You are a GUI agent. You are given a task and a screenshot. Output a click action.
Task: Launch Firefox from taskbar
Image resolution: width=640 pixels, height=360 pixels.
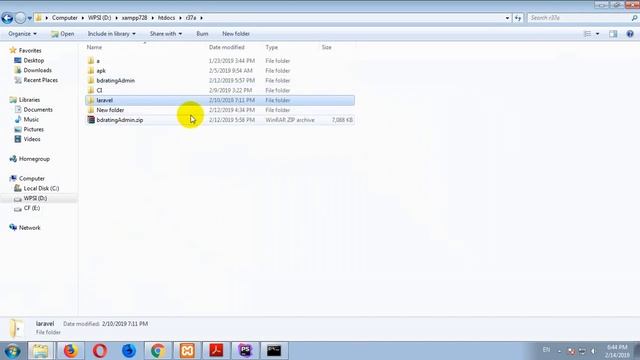click(70, 351)
